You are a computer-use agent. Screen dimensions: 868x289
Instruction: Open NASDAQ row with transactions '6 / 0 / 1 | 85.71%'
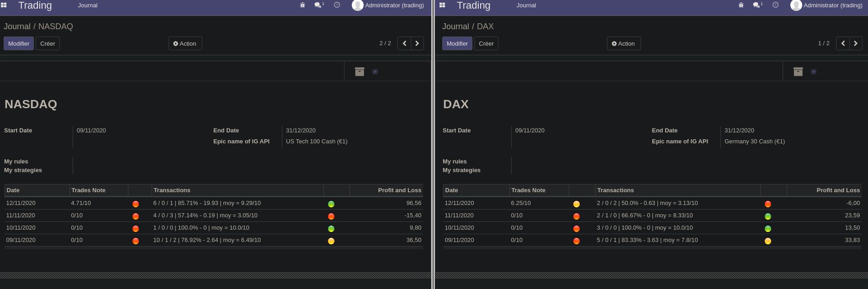click(x=214, y=203)
